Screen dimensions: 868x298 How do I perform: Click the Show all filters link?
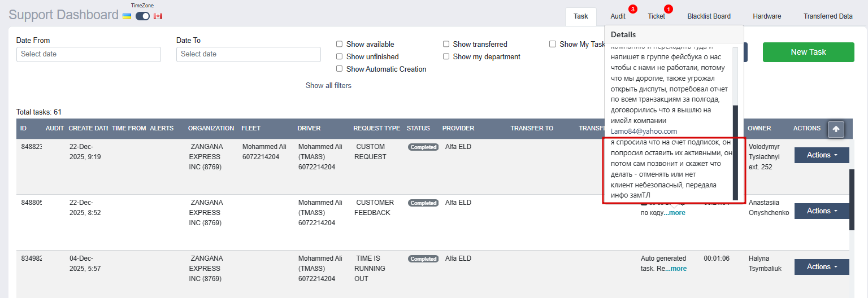click(x=328, y=86)
